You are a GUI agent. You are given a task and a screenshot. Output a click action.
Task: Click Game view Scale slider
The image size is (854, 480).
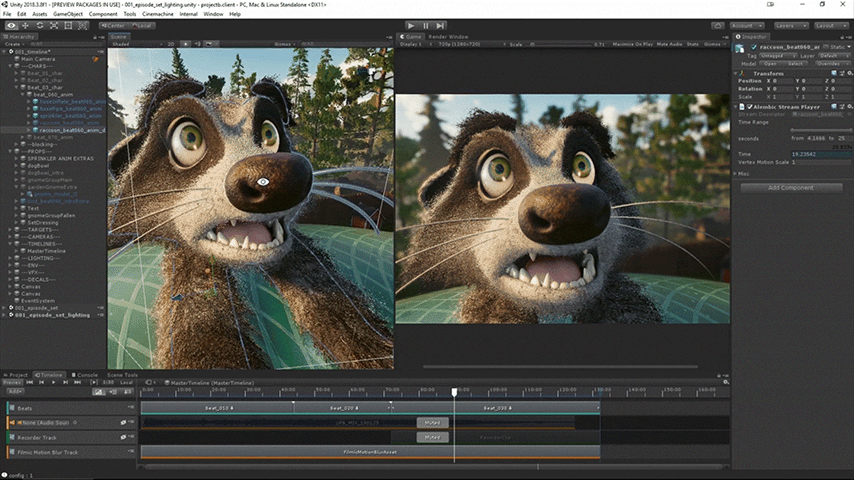pos(558,44)
